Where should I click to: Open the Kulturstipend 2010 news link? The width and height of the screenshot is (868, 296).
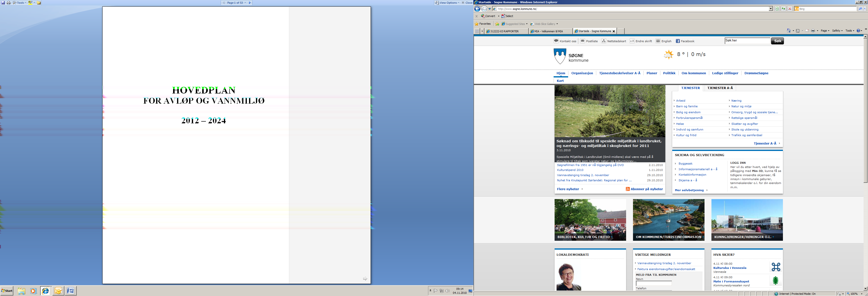coord(570,170)
